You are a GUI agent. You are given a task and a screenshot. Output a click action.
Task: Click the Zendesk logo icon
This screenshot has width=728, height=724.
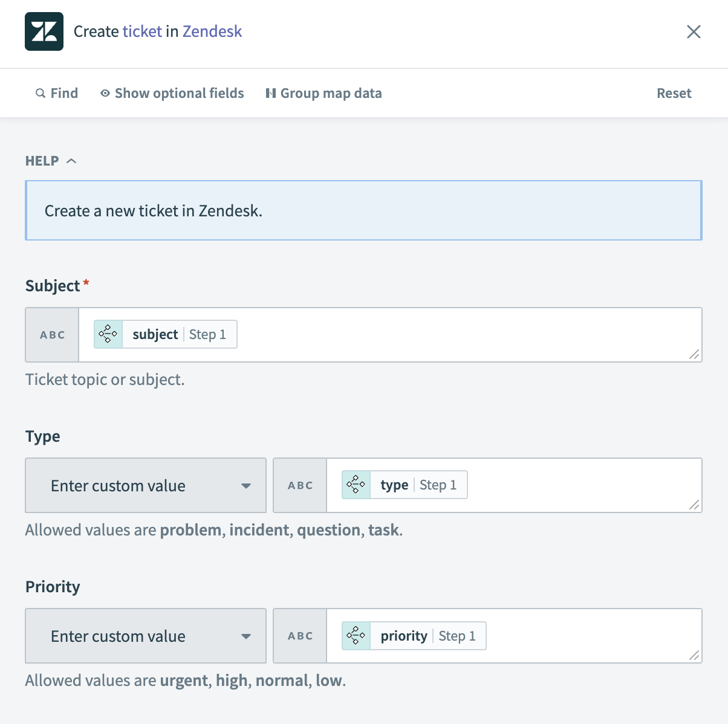point(44,31)
